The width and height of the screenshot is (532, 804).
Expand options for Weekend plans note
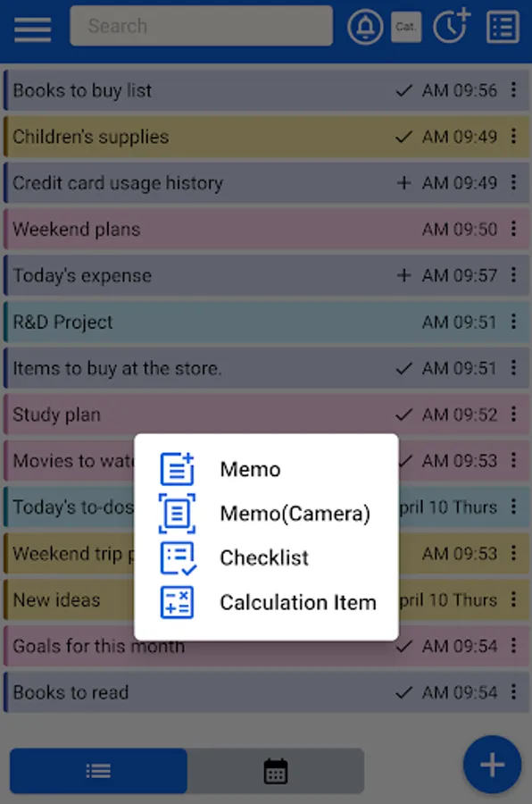pos(515,229)
